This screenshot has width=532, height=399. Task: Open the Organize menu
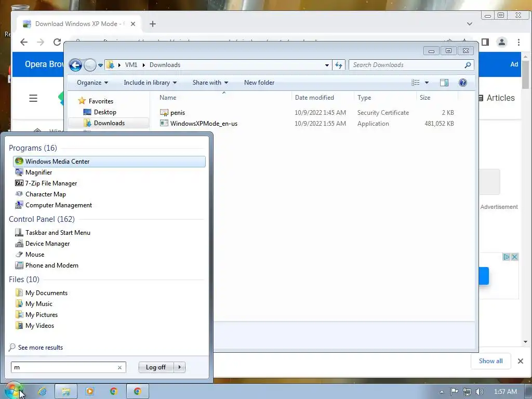pos(92,83)
